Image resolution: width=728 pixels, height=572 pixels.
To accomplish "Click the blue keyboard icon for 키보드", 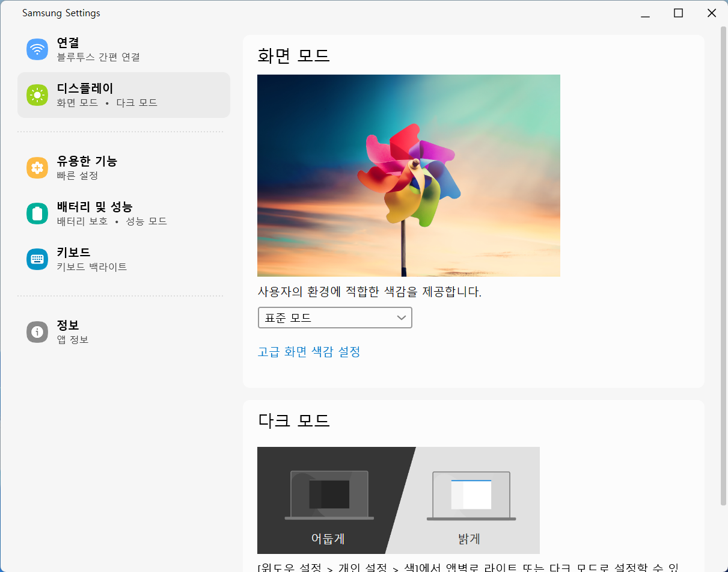I will [37, 259].
